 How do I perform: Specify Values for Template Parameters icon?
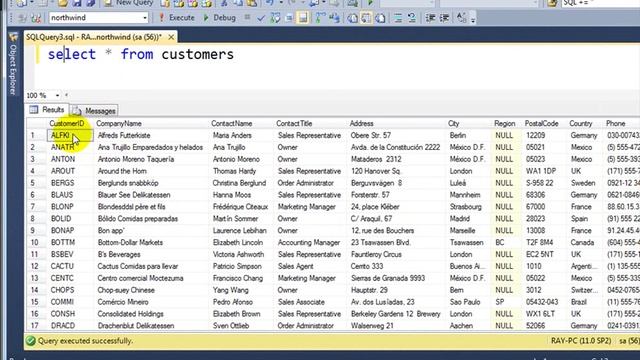pyautogui.click(x=461, y=18)
